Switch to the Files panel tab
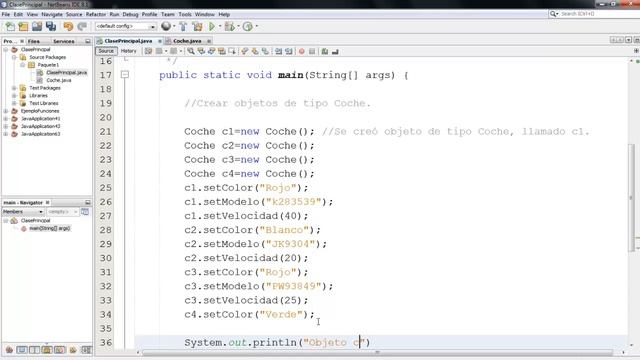Viewport: 640px width, 360px height. 33,41
